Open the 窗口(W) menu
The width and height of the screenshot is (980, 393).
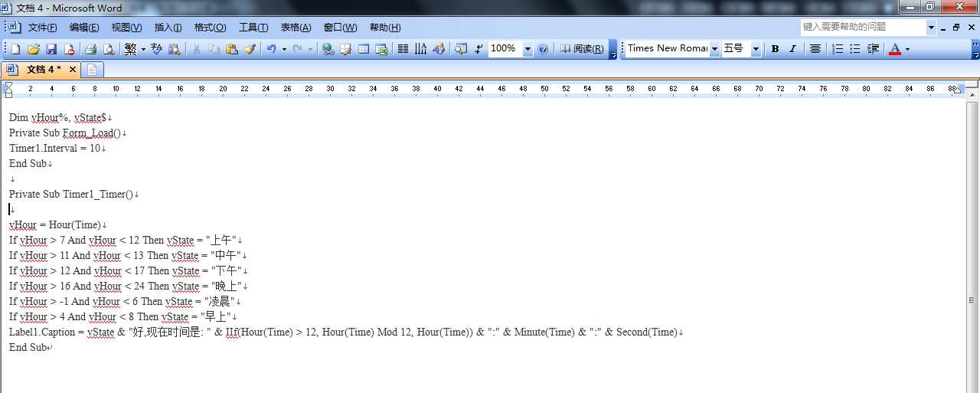[340, 27]
